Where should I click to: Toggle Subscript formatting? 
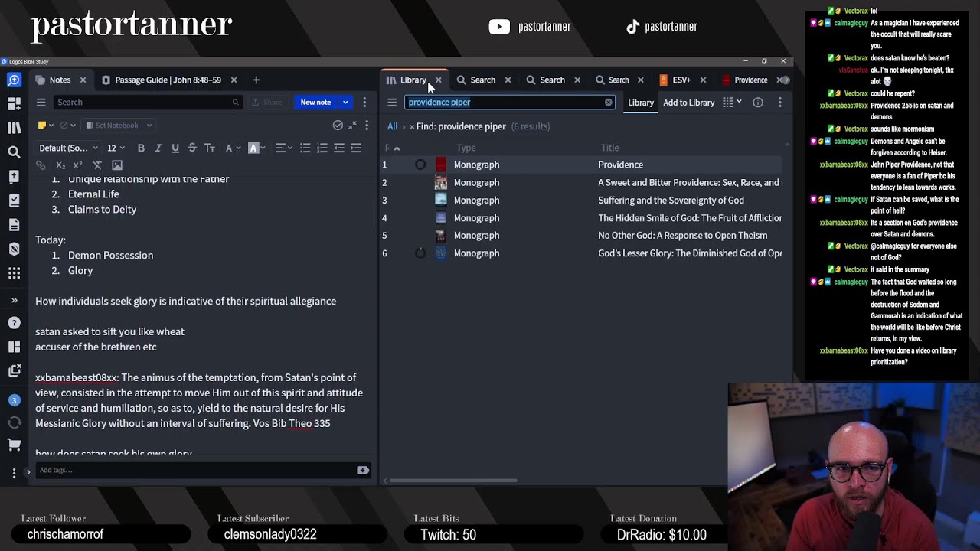pos(60,165)
